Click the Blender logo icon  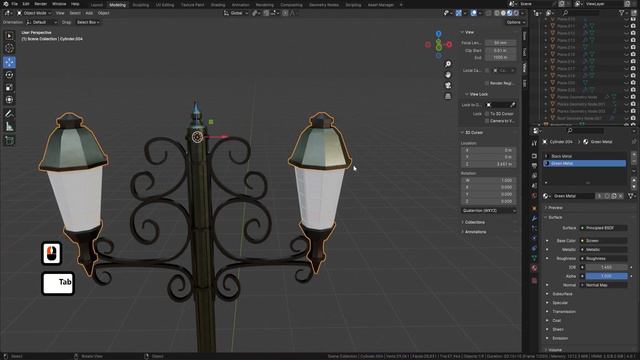coord(6,4)
